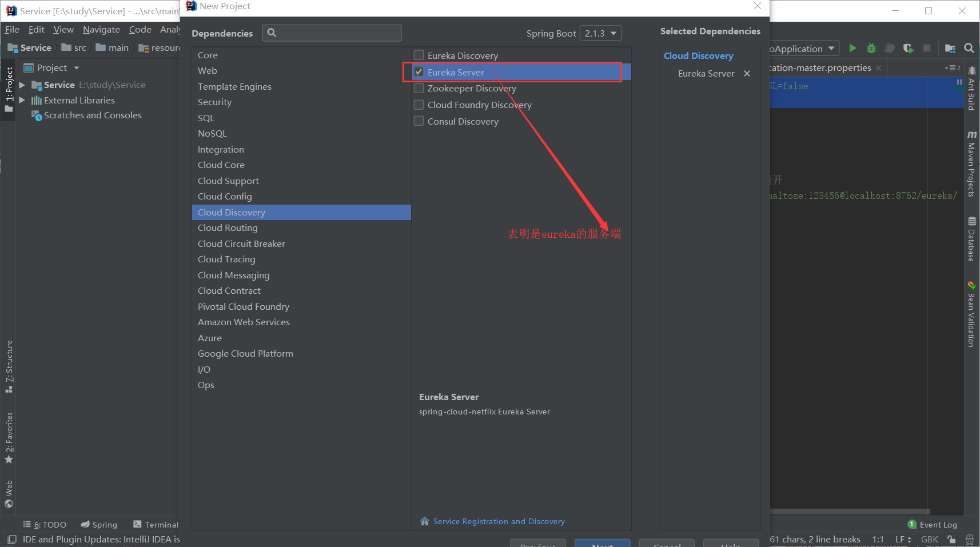Check the Zookeeper Discovery checkbox

coord(419,89)
